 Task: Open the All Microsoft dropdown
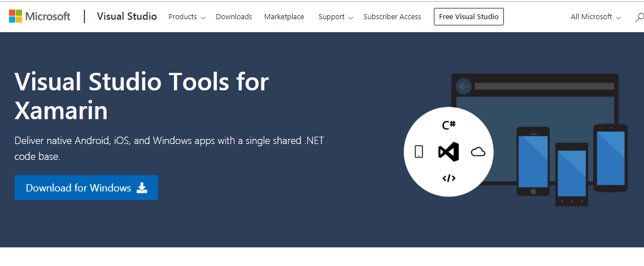(x=595, y=17)
